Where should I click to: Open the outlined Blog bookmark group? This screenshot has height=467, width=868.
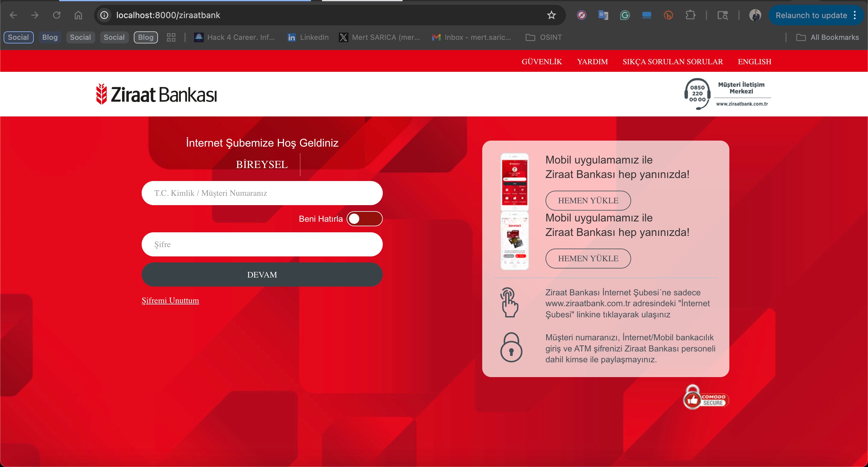[146, 37]
